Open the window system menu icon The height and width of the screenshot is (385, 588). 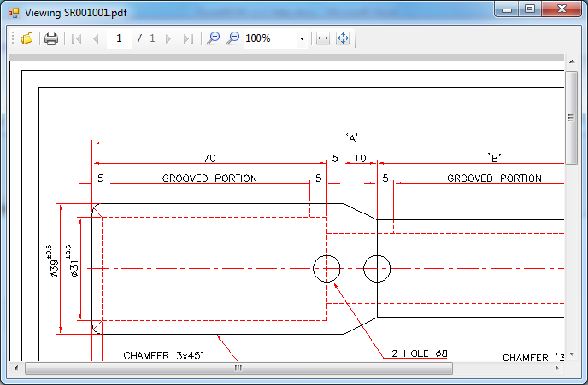(x=13, y=14)
